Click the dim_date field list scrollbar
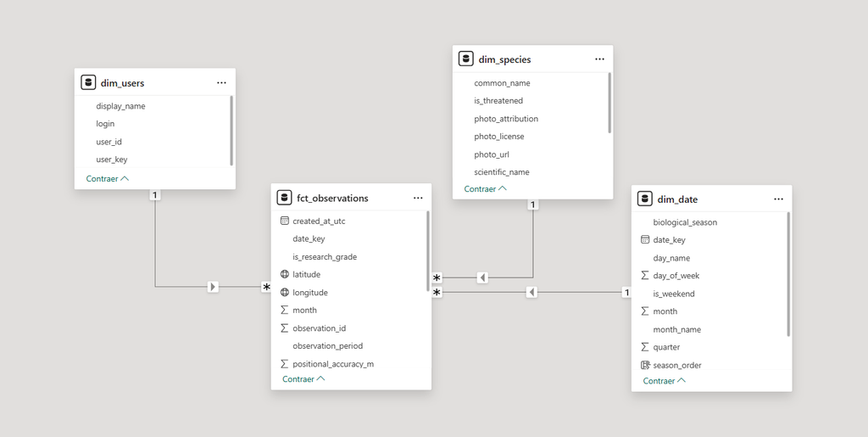This screenshot has width=868, height=437. pos(789,274)
